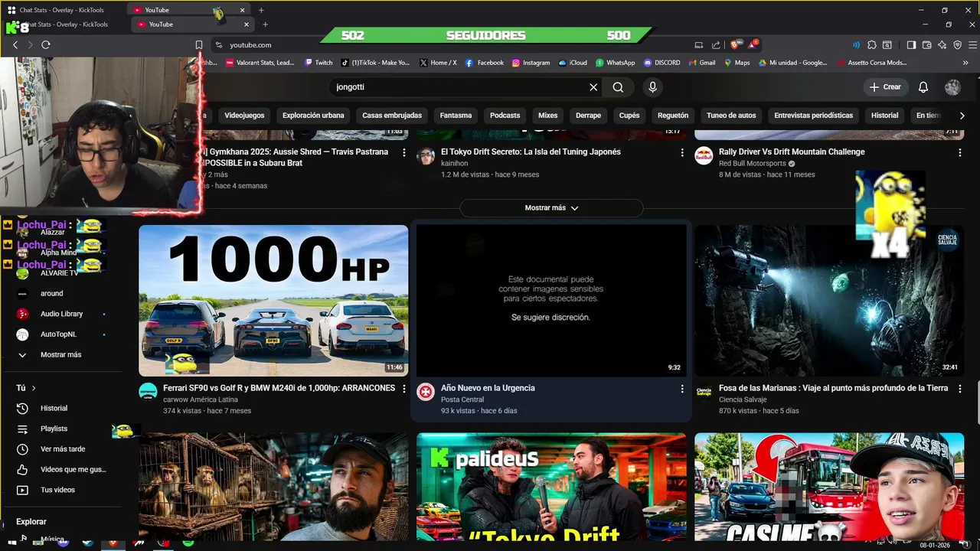Open the share icon in the address bar

point(716,45)
